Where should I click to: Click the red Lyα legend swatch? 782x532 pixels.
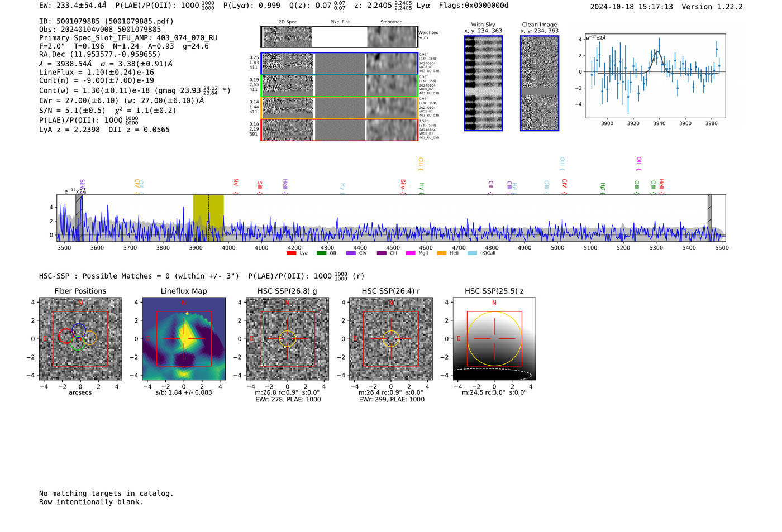point(291,253)
